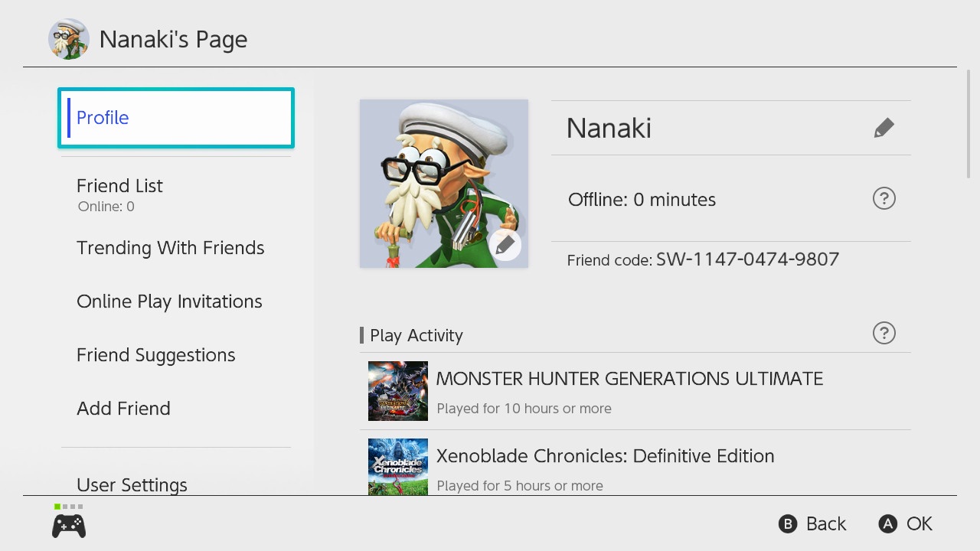Click the small user avatar in the page header
This screenshot has height=551, width=980.
coord(69,39)
